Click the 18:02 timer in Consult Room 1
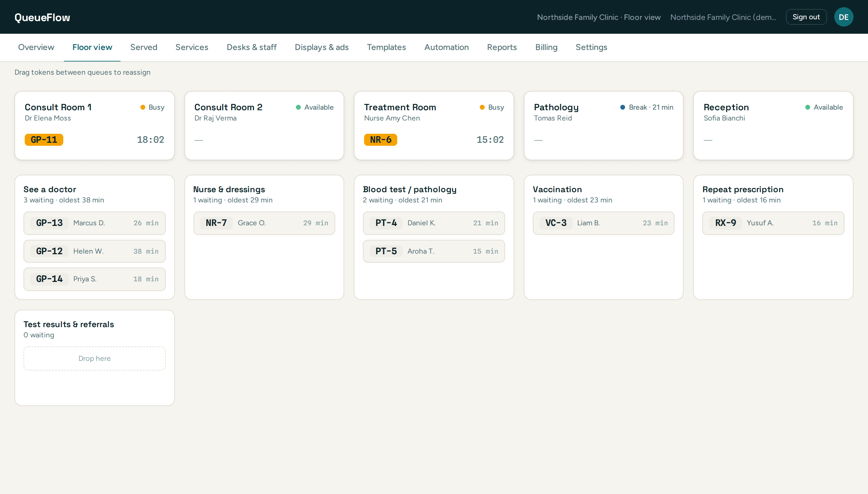Screen dimensions: 868x494 tap(150, 139)
